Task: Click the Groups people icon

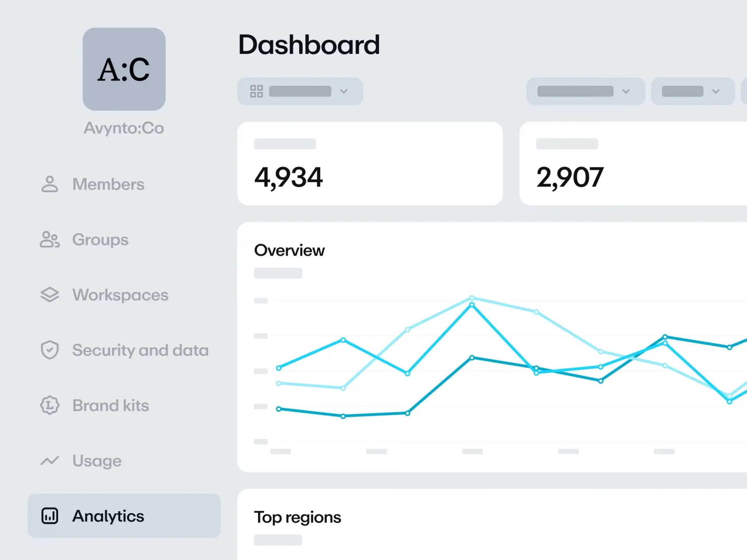Action: 49,240
